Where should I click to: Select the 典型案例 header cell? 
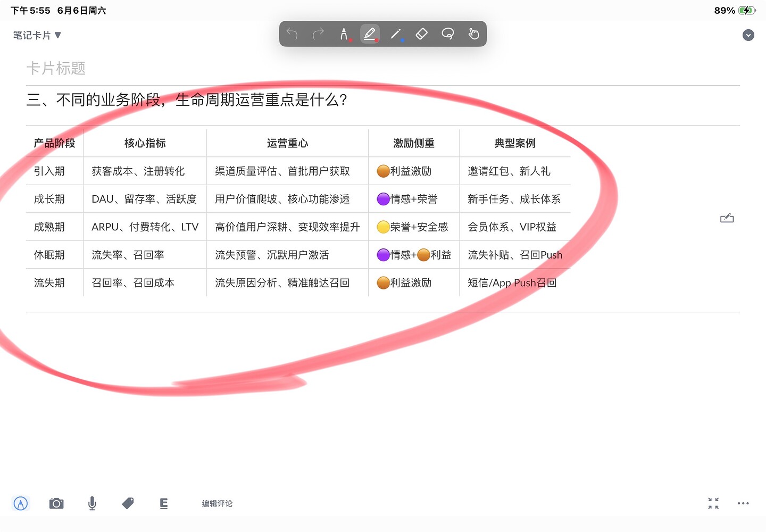click(515, 143)
